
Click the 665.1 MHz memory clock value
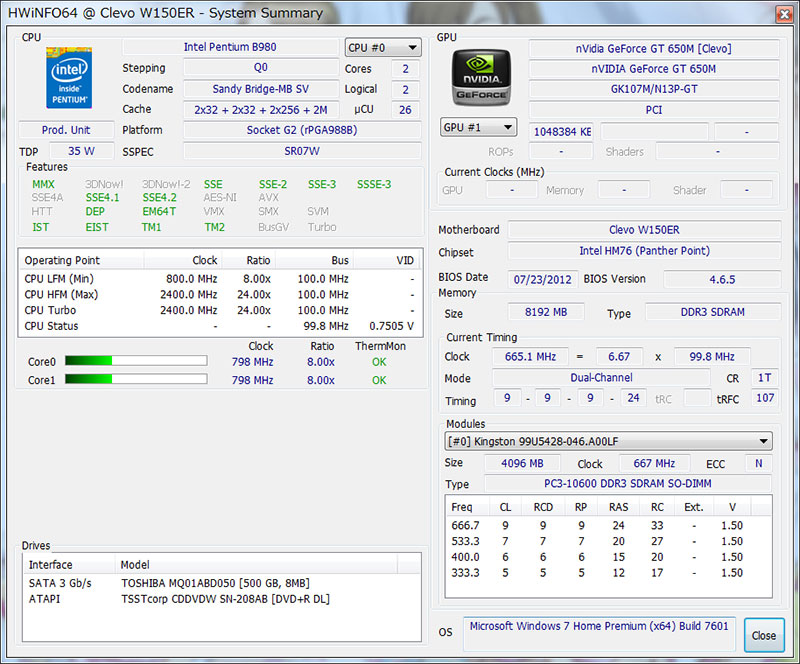coord(530,356)
